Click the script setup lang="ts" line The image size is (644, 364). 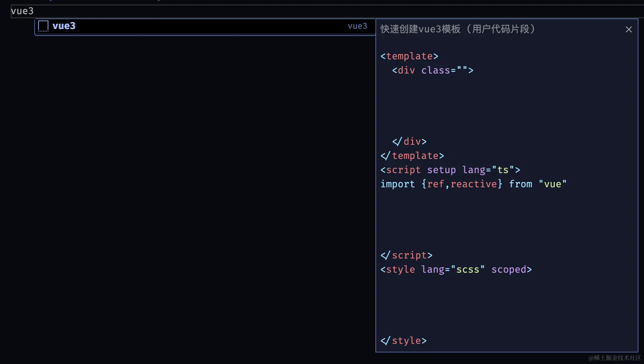[450, 170]
